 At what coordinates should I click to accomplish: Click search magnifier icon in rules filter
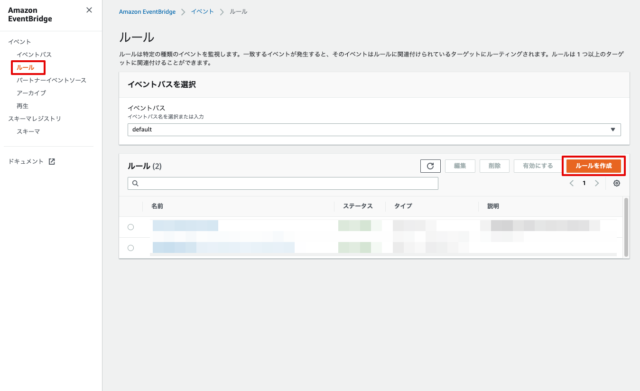coord(135,183)
